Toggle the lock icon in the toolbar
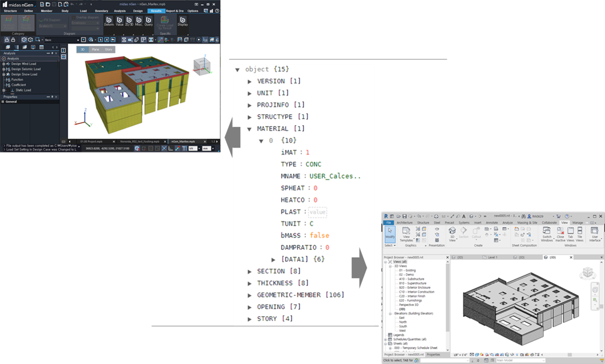This screenshot has width=605, height=364. (6, 38)
